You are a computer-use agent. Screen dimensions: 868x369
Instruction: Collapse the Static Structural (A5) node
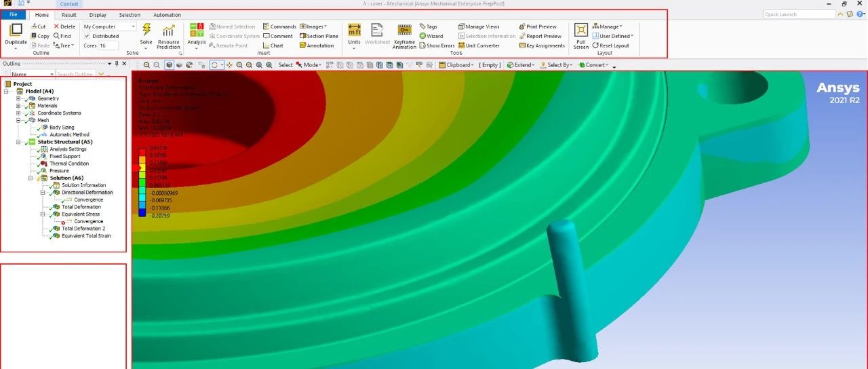(18, 142)
